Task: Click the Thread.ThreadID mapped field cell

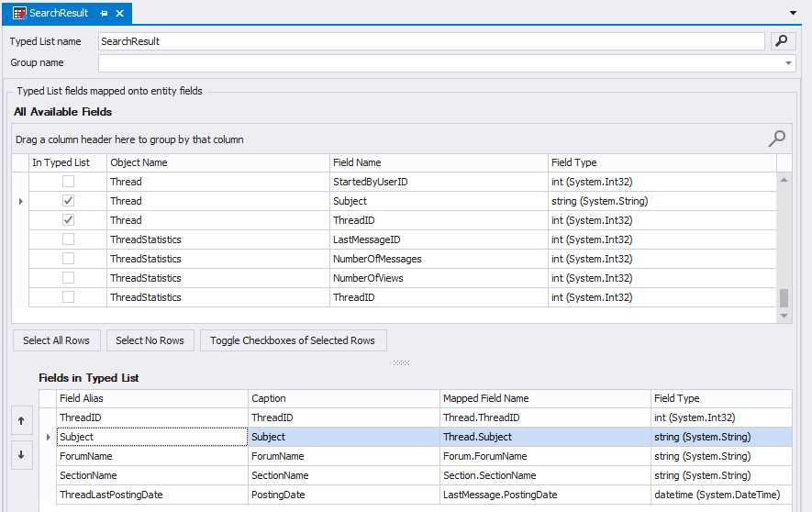Action: tap(545, 417)
